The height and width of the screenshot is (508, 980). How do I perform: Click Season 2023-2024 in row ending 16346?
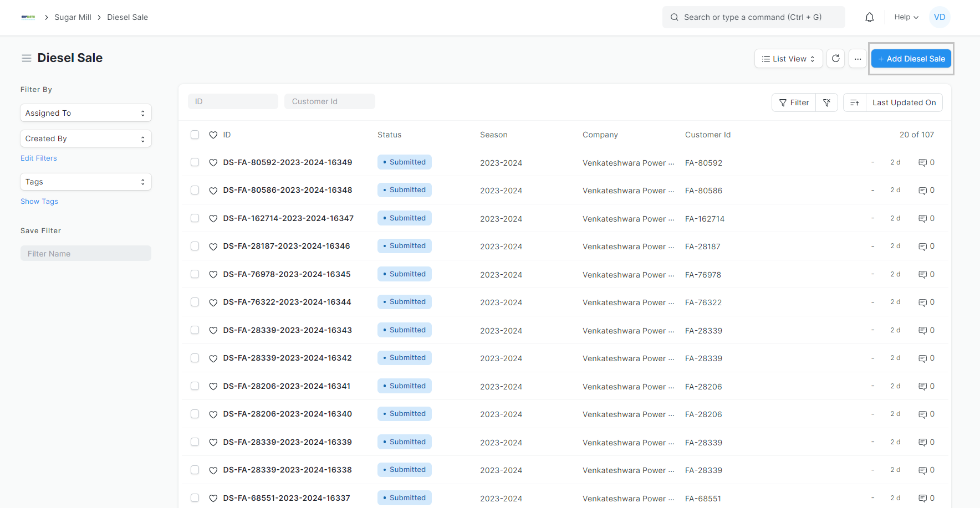[x=501, y=247]
